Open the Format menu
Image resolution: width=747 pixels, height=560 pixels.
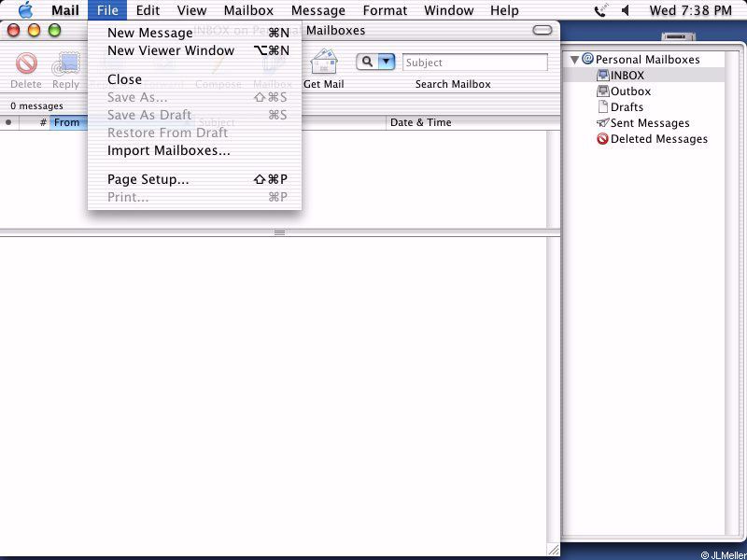coord(385,10)
